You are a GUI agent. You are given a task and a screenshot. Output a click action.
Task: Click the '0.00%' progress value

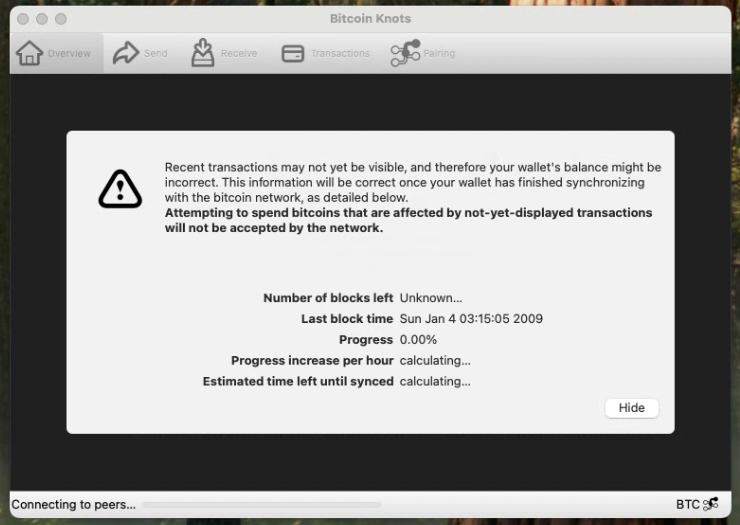pos(418,339)
